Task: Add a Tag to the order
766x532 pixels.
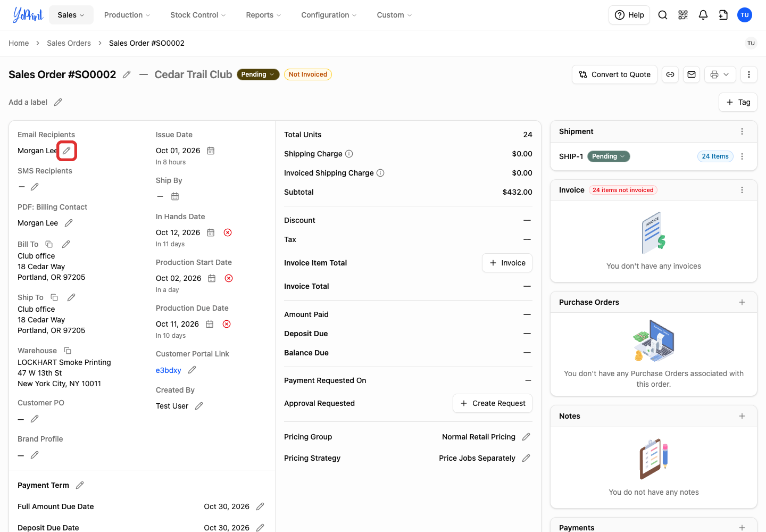Action: pyautogui.click(x=738, y=102)
